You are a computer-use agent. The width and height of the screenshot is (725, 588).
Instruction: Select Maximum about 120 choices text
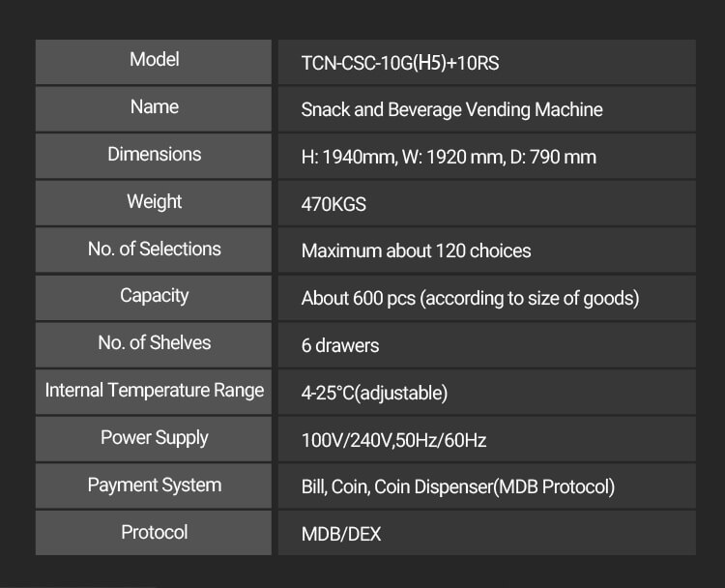pyautogui.click(x=416, y=251)
